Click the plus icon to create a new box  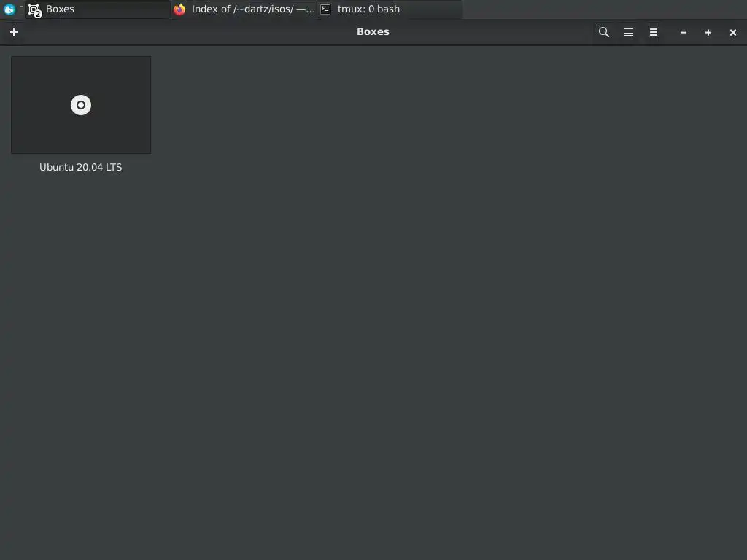pos(14,32)
